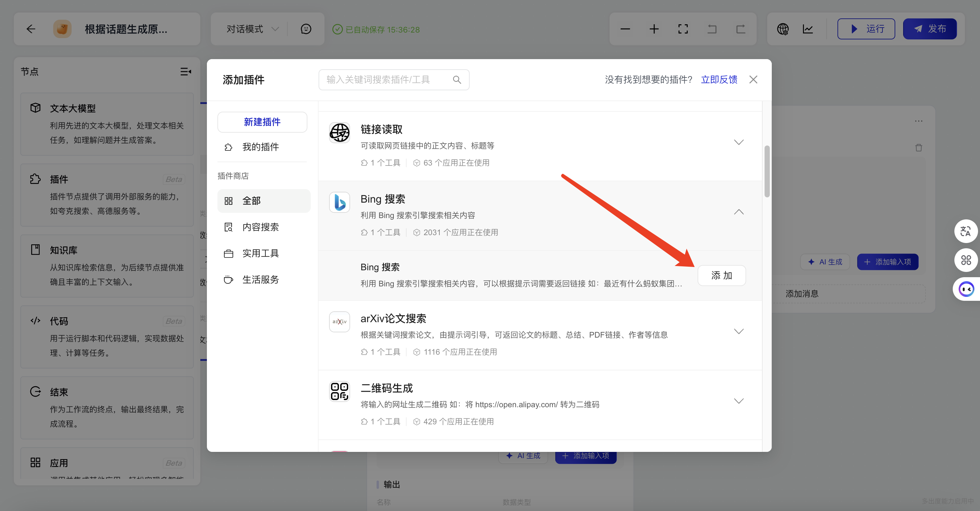Expand the arXiv论文搜索 plugin

pyautogui.click(x=738, y=331)
